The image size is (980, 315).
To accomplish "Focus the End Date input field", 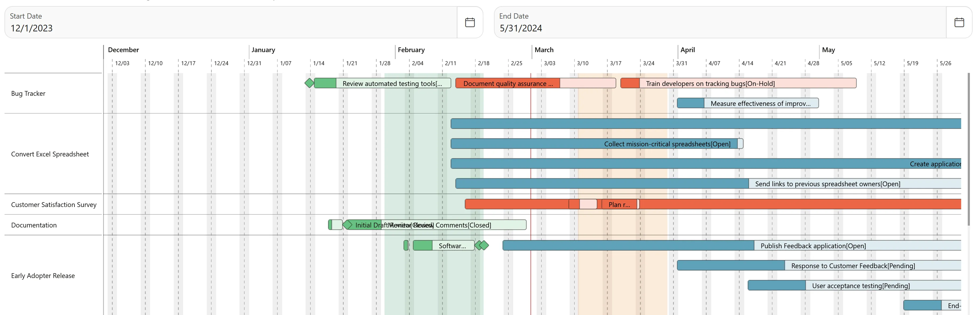I will (719, 28).
